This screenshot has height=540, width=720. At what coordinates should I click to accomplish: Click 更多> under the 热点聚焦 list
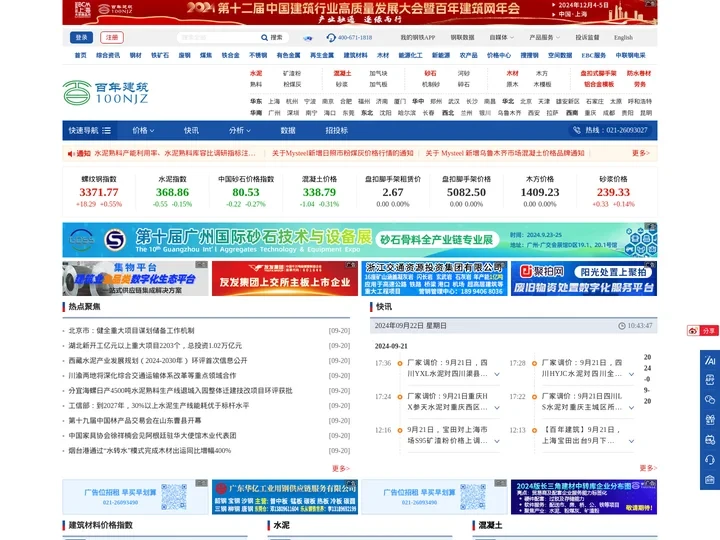341,468
